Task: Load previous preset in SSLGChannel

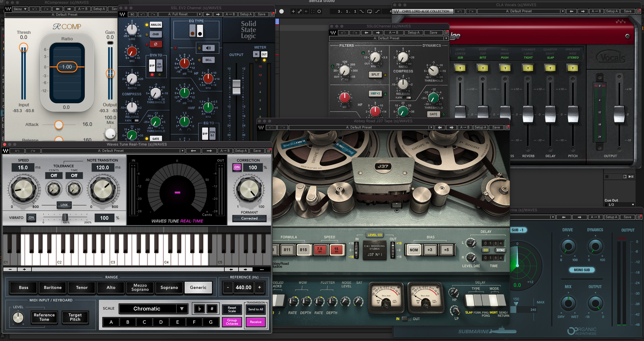Action: tap(366, 33)
